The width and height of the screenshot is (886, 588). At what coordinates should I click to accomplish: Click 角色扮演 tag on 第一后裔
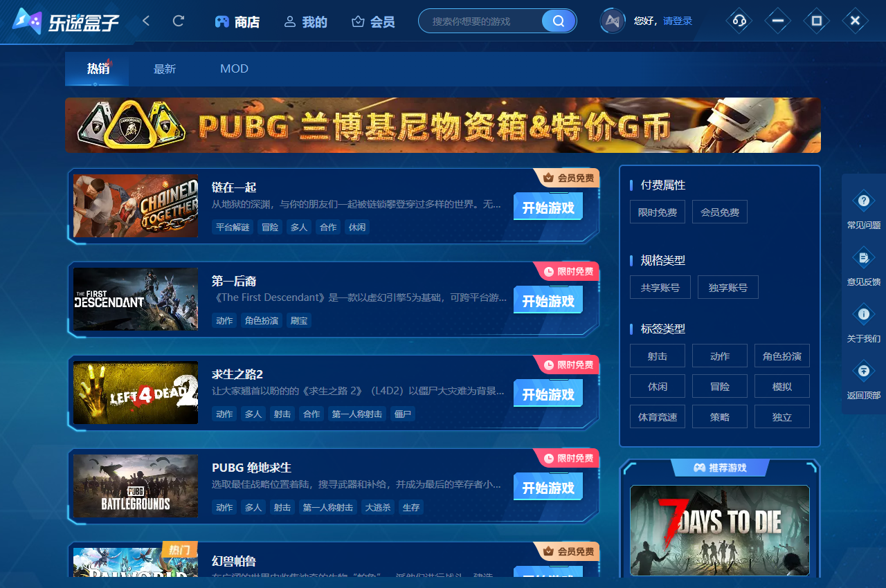(261, 320)
